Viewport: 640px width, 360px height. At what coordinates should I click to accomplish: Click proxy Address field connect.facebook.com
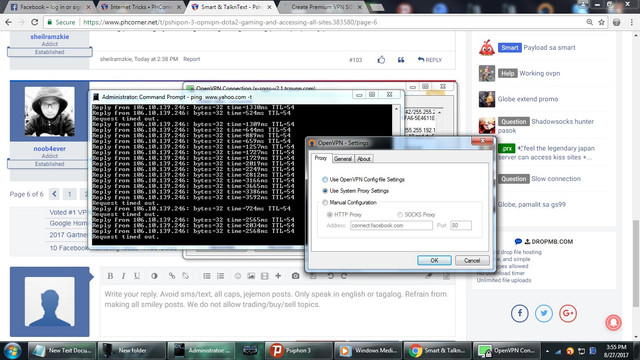pyautogui.click(x=391, y=225)
